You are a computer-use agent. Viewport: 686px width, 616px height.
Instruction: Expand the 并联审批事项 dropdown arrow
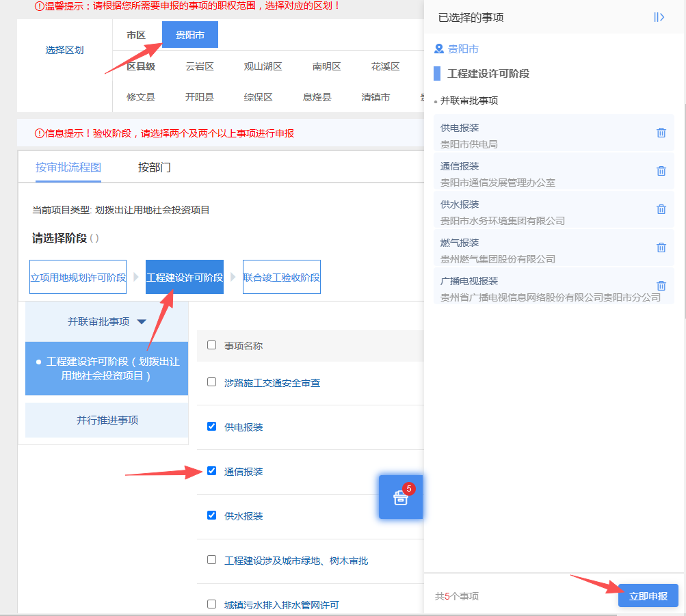142,322
